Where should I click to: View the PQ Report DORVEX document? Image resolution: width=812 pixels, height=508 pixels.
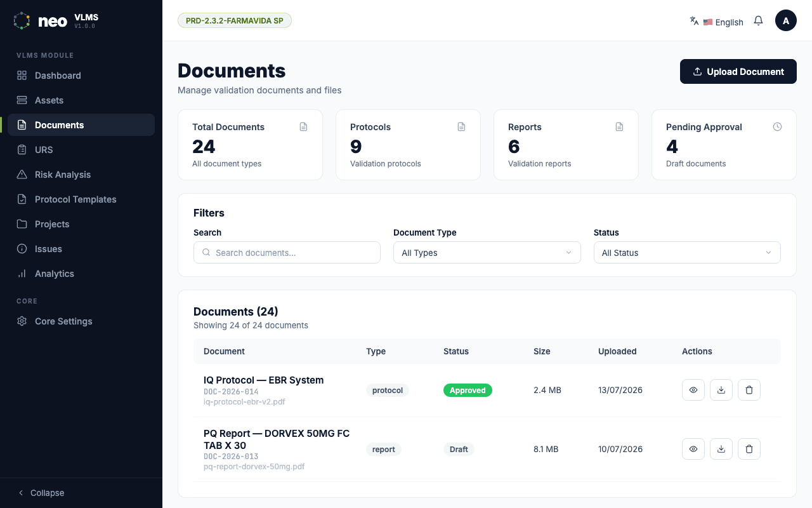click(x=693, y=449)
